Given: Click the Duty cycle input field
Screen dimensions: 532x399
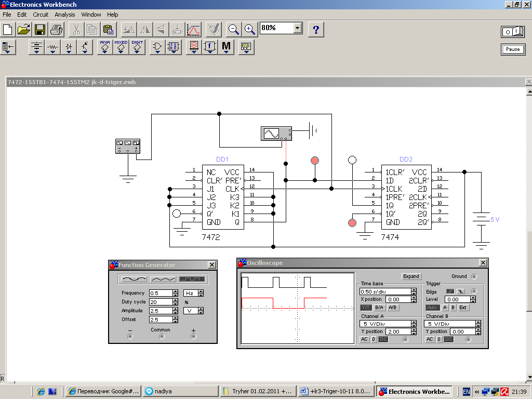Looking at the screenshot, I should (161, 302).
